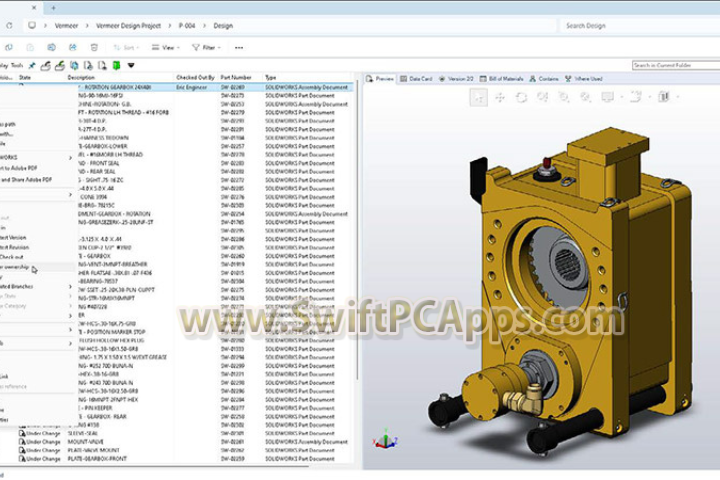Click the document with lock icon
The height and width of the screenshot is (480, 720).
[x=88, y=66]
